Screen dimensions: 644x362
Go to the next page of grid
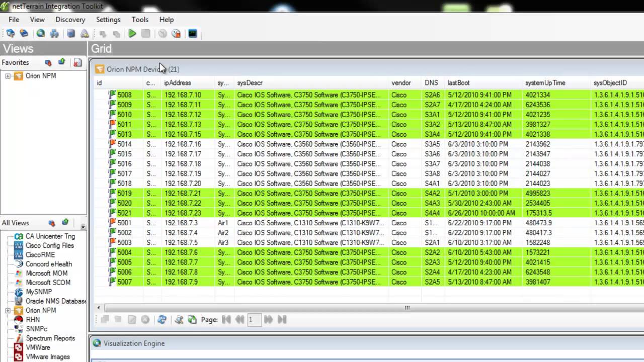coord(268,319)
